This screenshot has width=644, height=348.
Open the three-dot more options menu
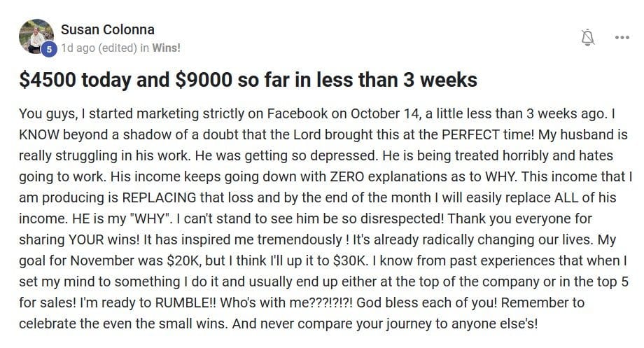pos(622,37)
